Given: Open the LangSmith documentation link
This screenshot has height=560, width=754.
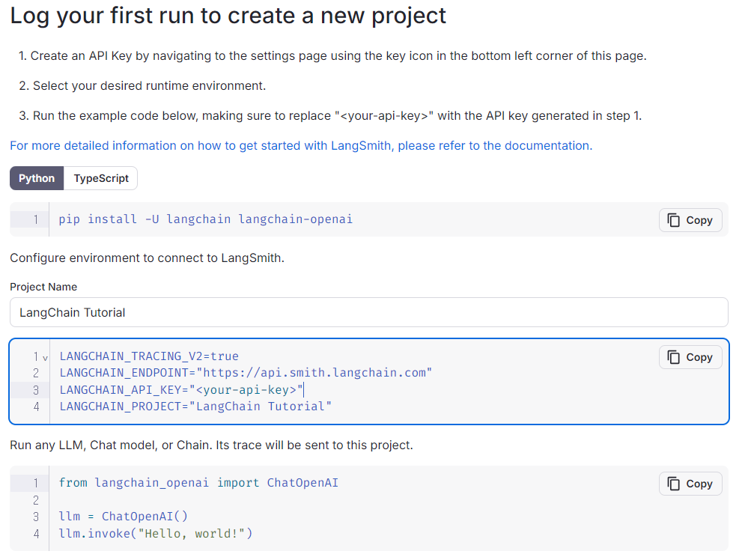Looking at the screenshot, I should coord(301,145).
